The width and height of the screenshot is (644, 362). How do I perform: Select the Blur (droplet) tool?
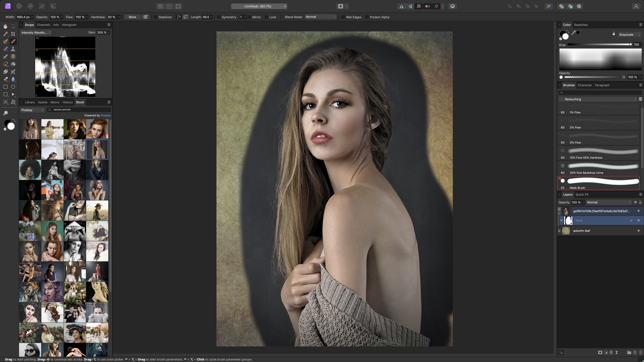click(13, 79)
